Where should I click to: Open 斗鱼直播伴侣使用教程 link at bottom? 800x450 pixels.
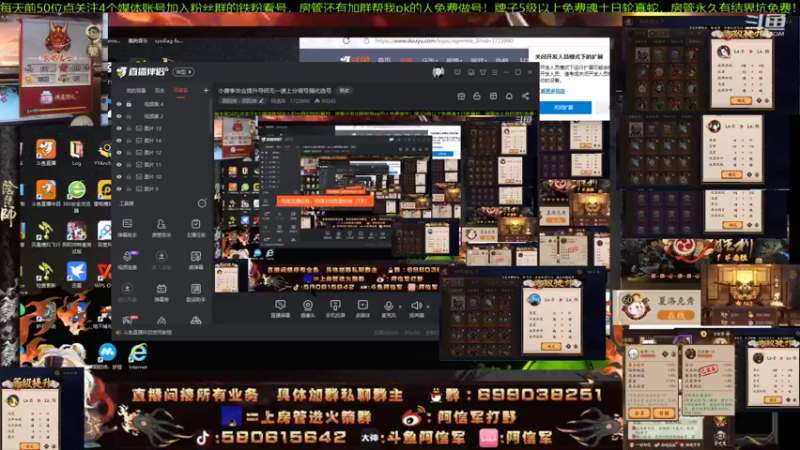[147, 332]
